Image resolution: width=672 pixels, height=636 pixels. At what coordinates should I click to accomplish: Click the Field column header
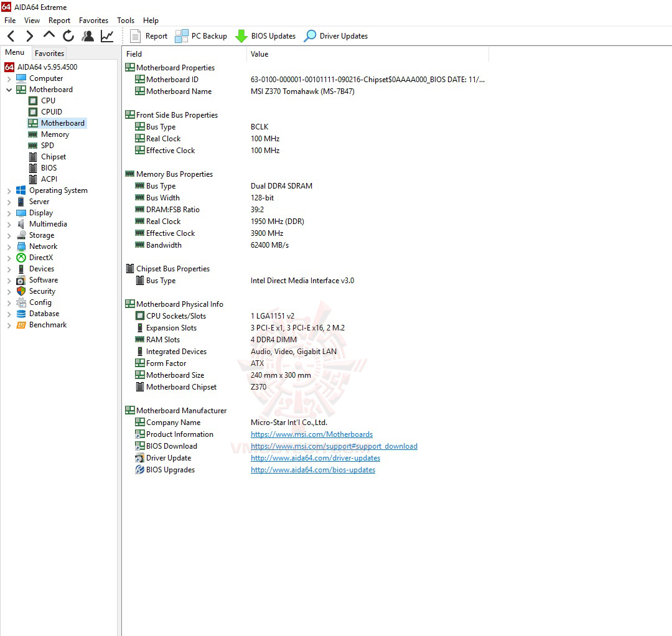(x=184, y=54)
